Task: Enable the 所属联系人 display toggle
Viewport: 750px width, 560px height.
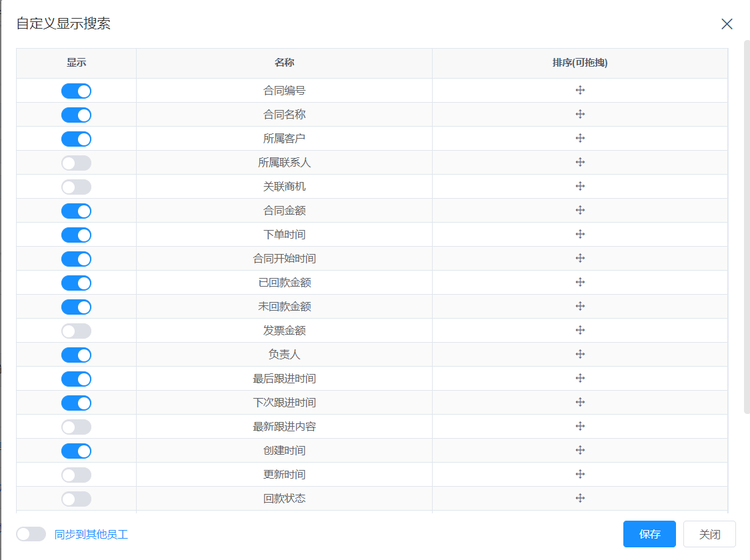Action: [76, 163]
